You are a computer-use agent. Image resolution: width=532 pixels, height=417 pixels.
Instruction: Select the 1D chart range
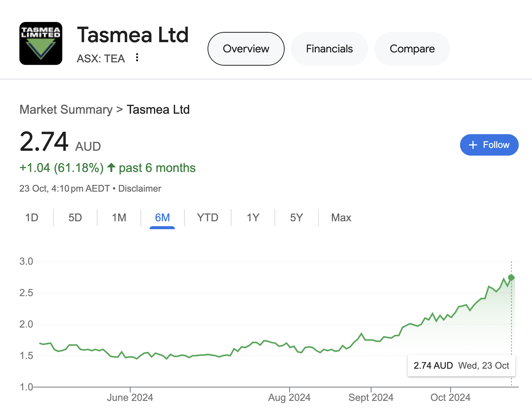(x=32, y=218)
